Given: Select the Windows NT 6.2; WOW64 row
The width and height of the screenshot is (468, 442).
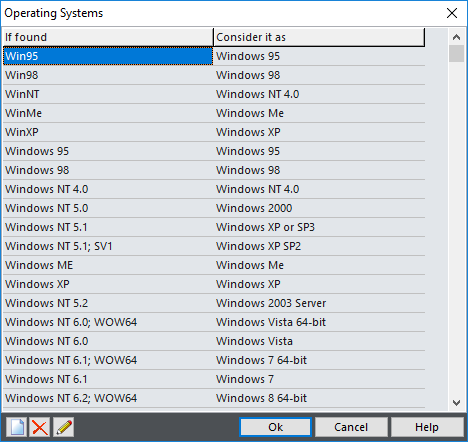Looking at the screenshot, I should (214, 398).
